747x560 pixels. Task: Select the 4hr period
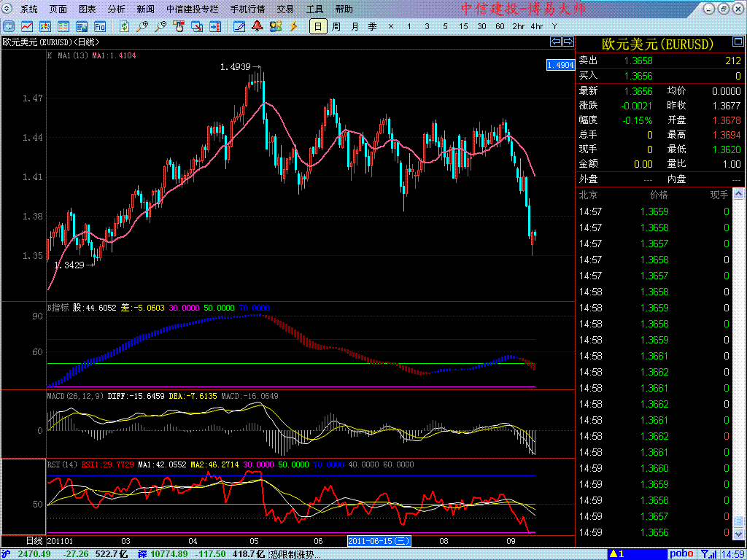pos(536,27)
